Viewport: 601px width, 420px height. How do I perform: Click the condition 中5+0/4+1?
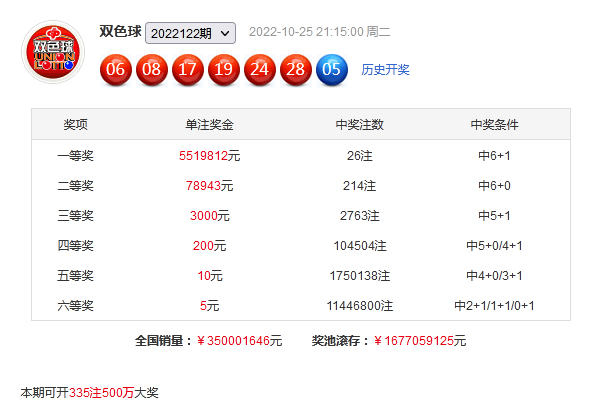click(494, 246)
